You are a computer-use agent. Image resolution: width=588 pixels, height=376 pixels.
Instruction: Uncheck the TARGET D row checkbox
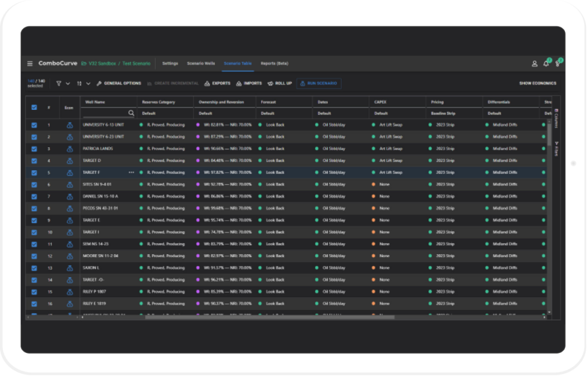click(x=34, y=161)
